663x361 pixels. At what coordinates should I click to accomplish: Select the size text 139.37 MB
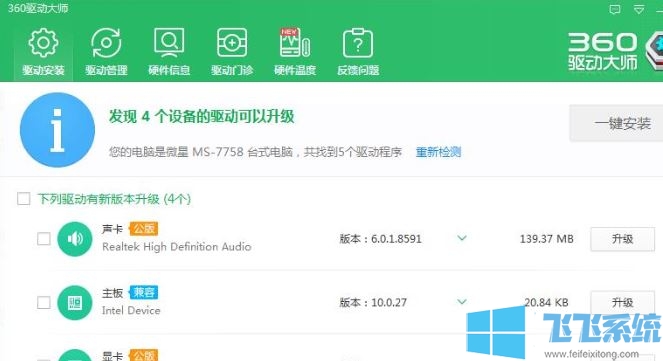point(546,239)
